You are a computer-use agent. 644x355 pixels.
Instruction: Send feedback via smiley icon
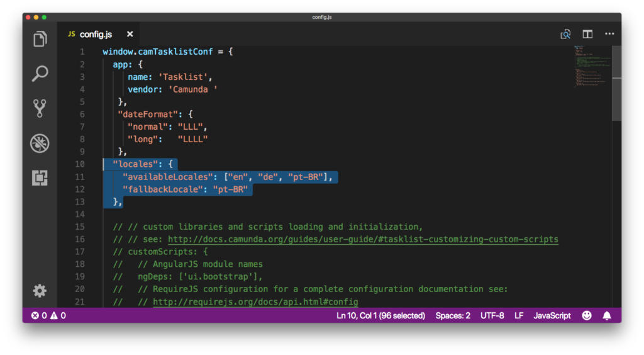point(586,315)
